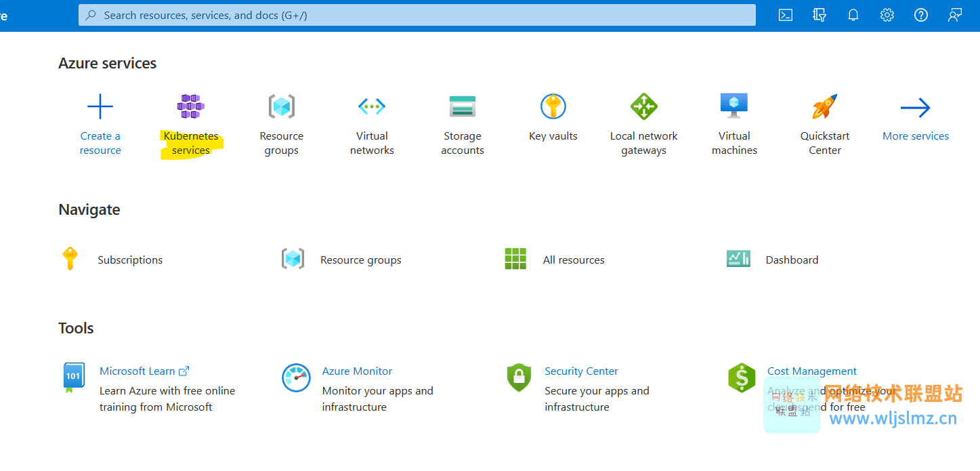980x471 pixels.
Task: Click the Cost Management dollar icon
Action: coord(742,377)
